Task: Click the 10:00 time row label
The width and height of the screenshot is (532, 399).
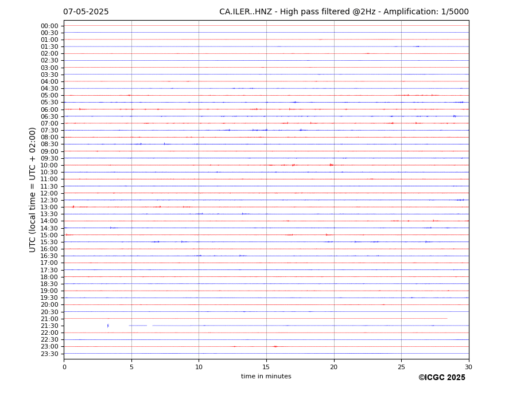Action: [49, 166]
